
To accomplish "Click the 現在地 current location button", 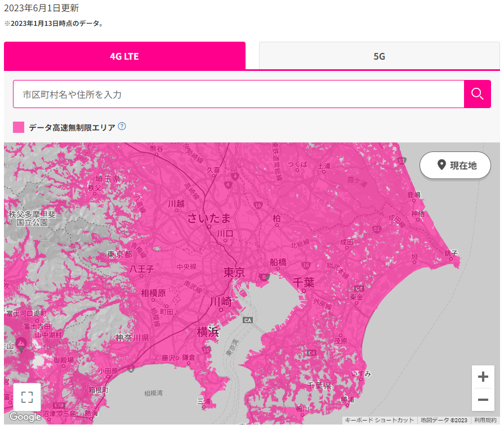I will click(x=455, y=165).
